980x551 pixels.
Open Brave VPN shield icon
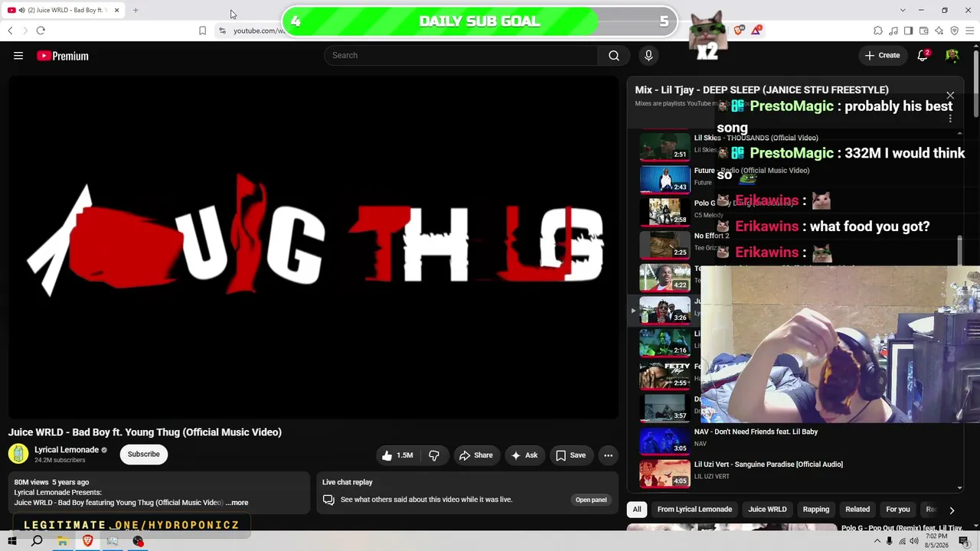coord(955,31)
